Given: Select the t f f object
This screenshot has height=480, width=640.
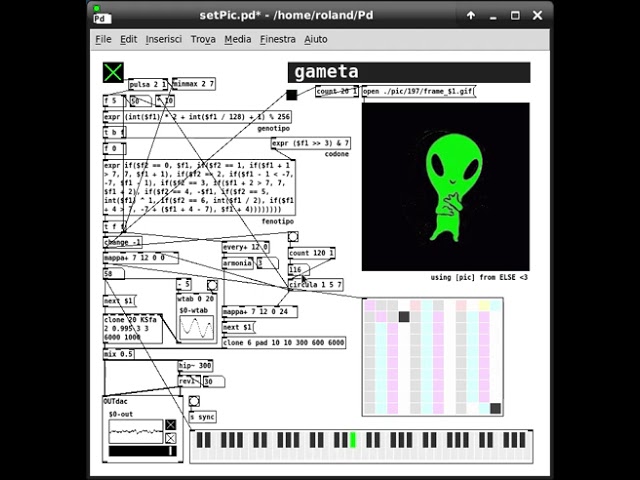Looking at the screenshot, I should [x=114, y=227].
